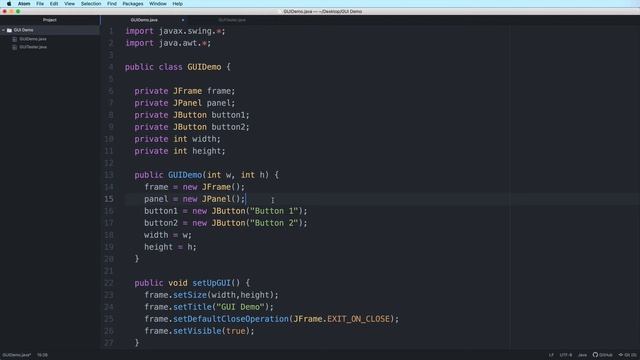The height and width of the screenshot is (360, 640).
Task: Click EXIT_ON_CLOSE constant on line 25
Action: tap(358, 319)
